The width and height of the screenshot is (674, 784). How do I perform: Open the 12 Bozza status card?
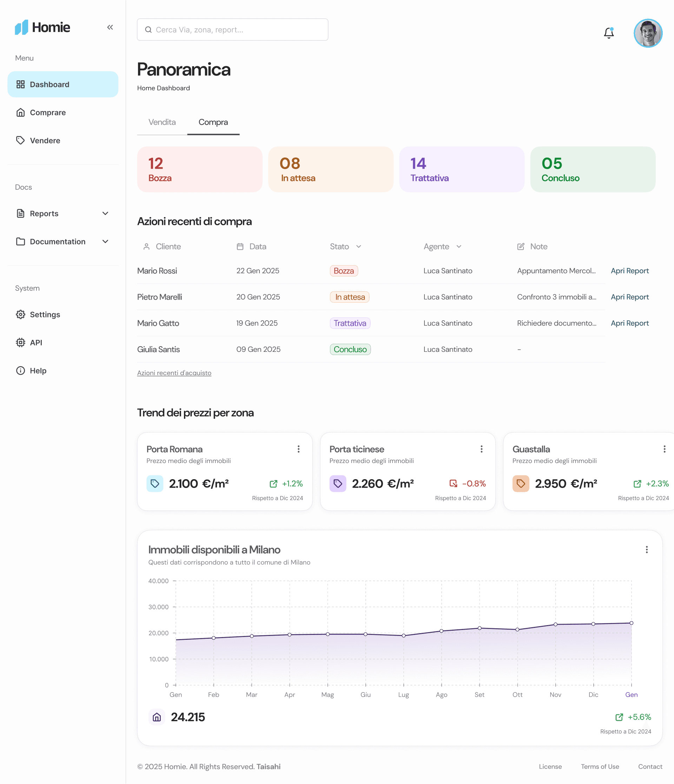(x=199, y=169)
